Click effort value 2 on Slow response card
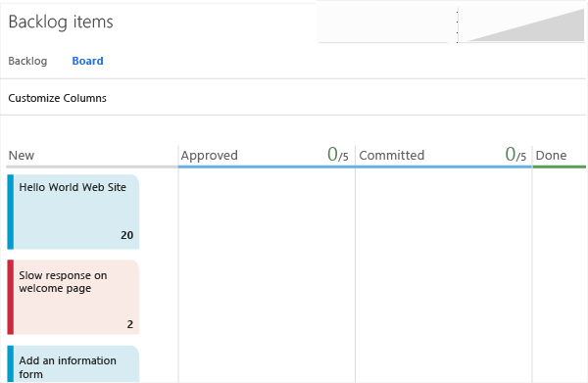 tap(129, 324)
